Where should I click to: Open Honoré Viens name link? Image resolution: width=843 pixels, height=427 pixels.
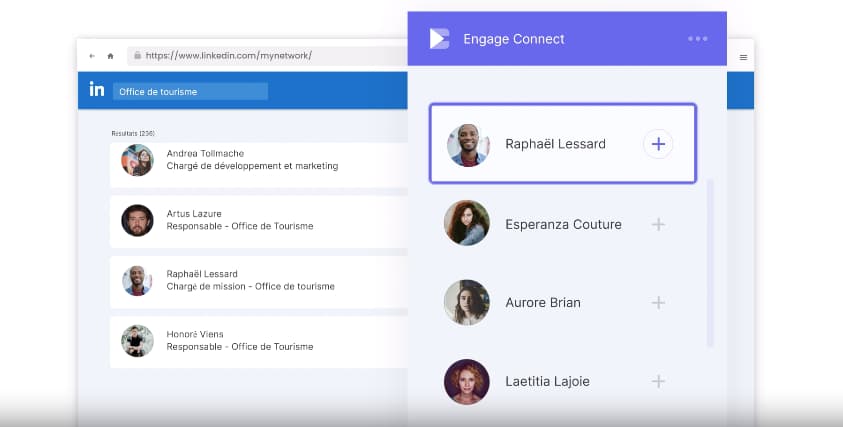195,334
